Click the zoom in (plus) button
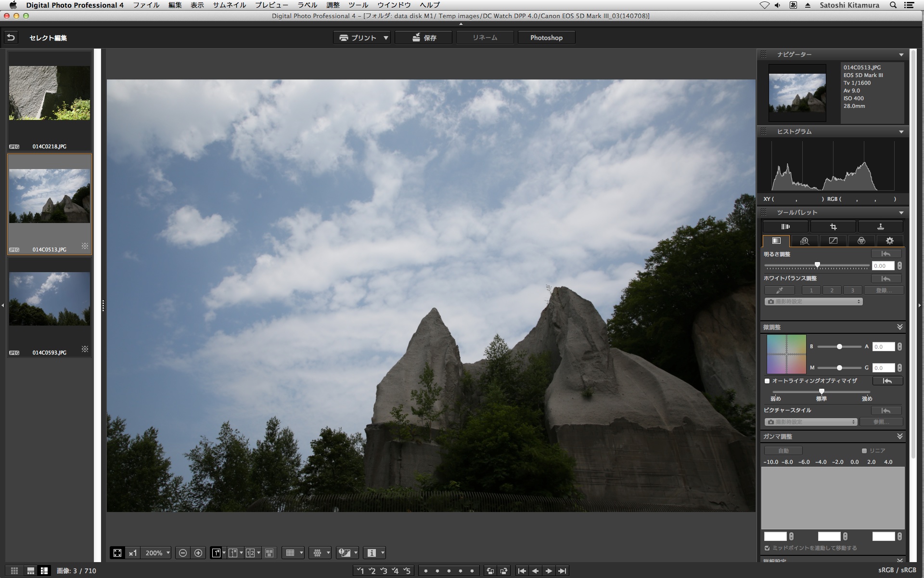The height and width of the screenshot is (578, 924). pyautogui.click(x=198, y=553)
